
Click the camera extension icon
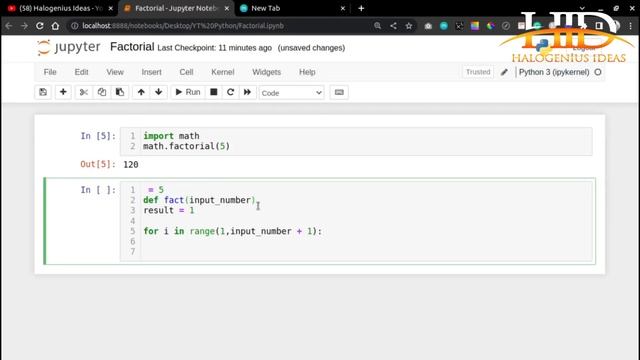click(x=428, y=26)
